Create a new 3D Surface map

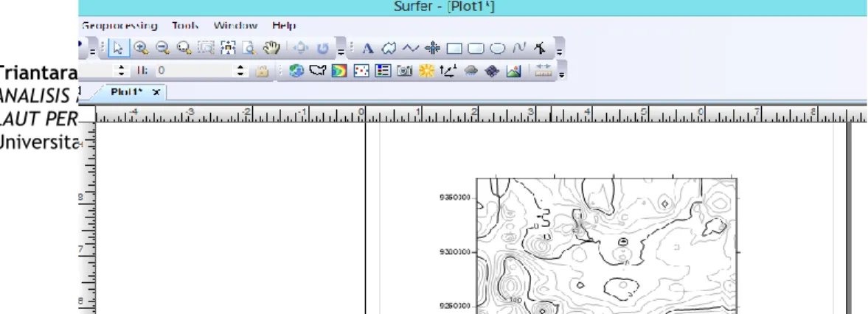513,71
